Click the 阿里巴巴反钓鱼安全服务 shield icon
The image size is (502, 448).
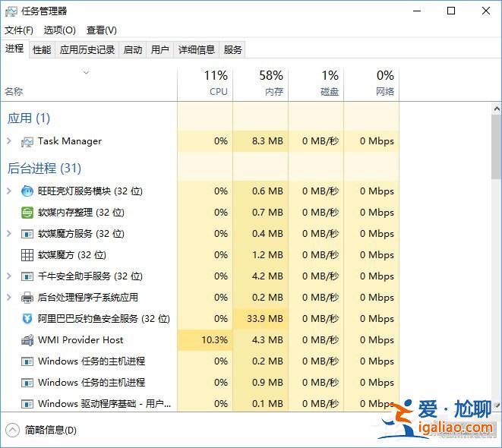27,319
